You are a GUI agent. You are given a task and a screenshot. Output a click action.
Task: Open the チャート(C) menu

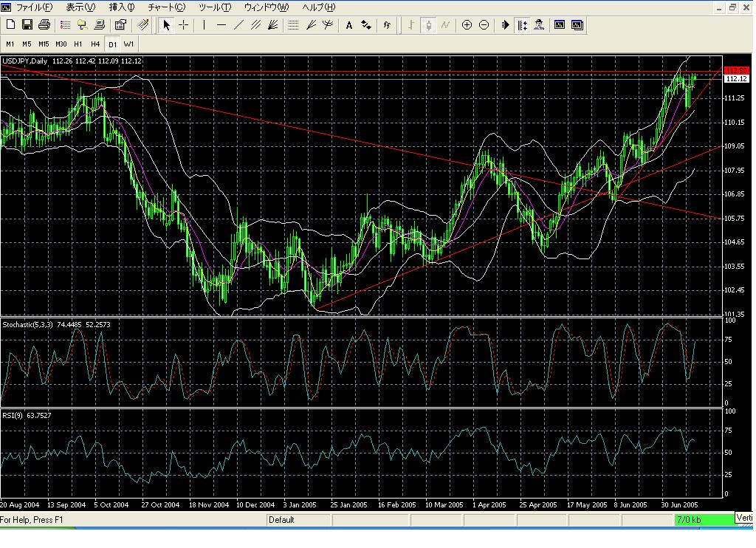166,7
